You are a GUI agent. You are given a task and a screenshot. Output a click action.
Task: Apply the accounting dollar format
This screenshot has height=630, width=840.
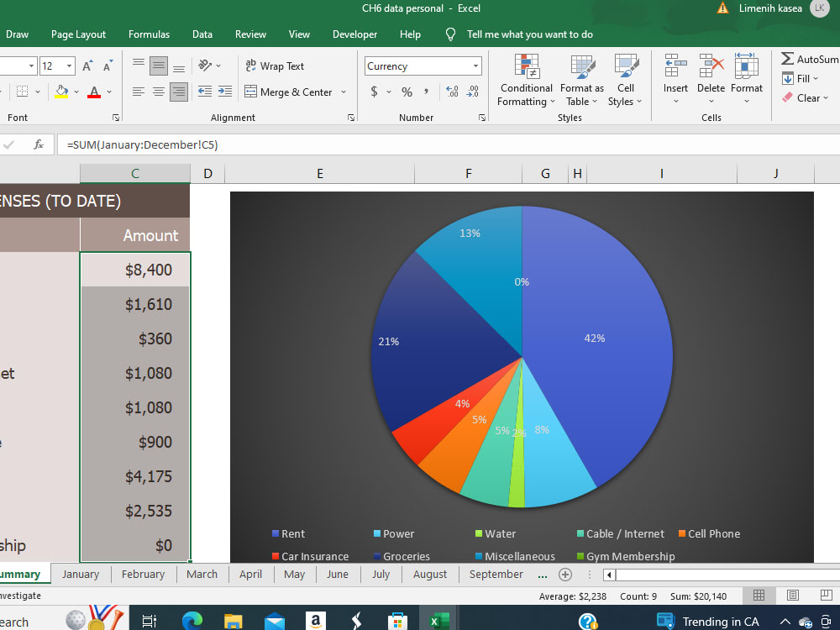[x=374, y=92]
